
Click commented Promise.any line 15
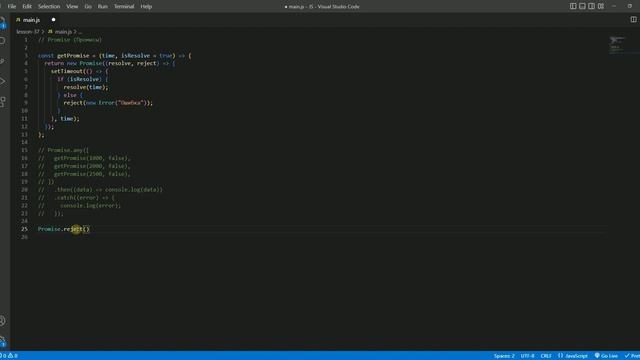(63, 150)
